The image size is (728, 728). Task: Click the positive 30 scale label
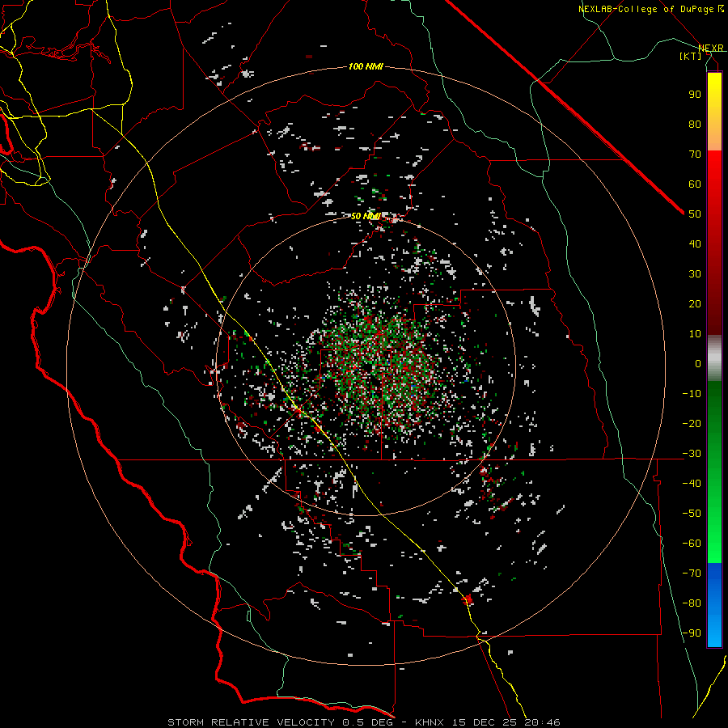pyautogui.click(x=695, y=274)
